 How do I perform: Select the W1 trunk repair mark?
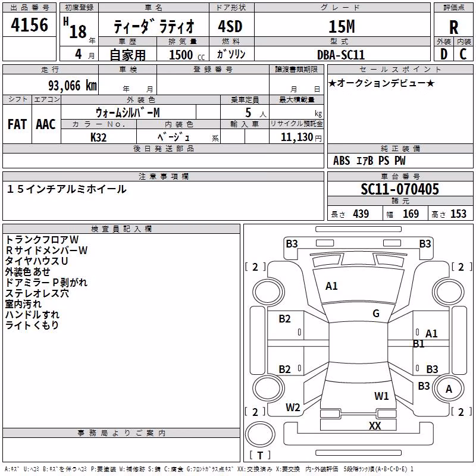pyautogui.click(x=381, y=396)
